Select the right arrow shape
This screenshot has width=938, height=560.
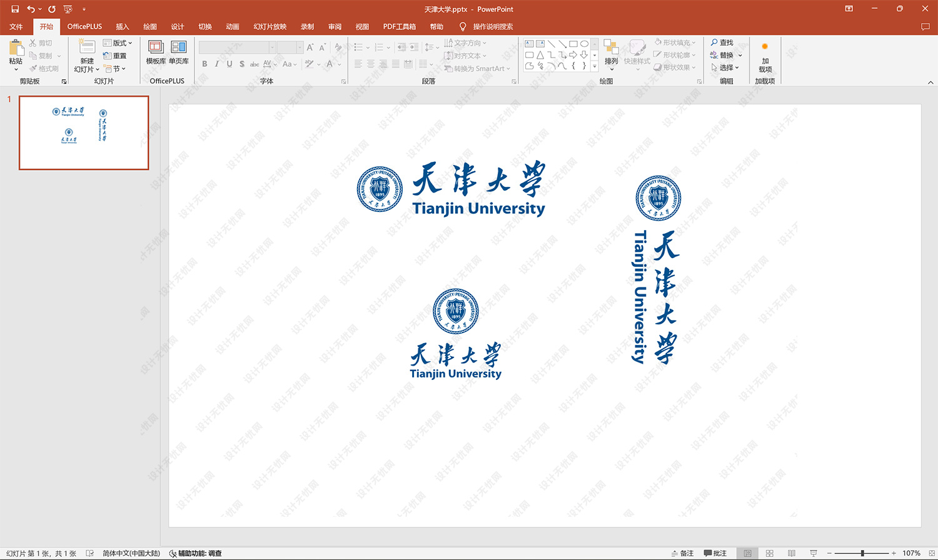tap(573, 55)
